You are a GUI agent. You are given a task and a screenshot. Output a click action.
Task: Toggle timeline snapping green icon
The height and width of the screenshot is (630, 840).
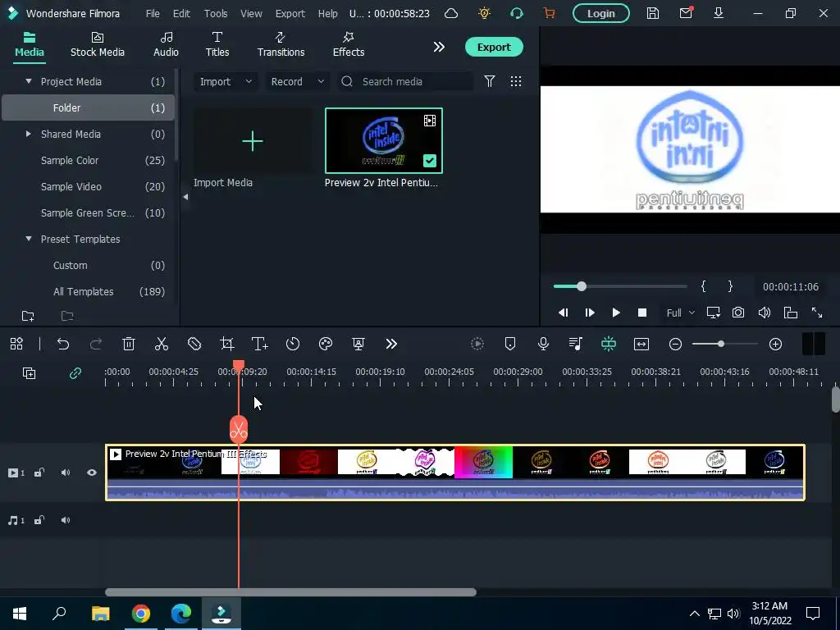(x=609, y=344)
